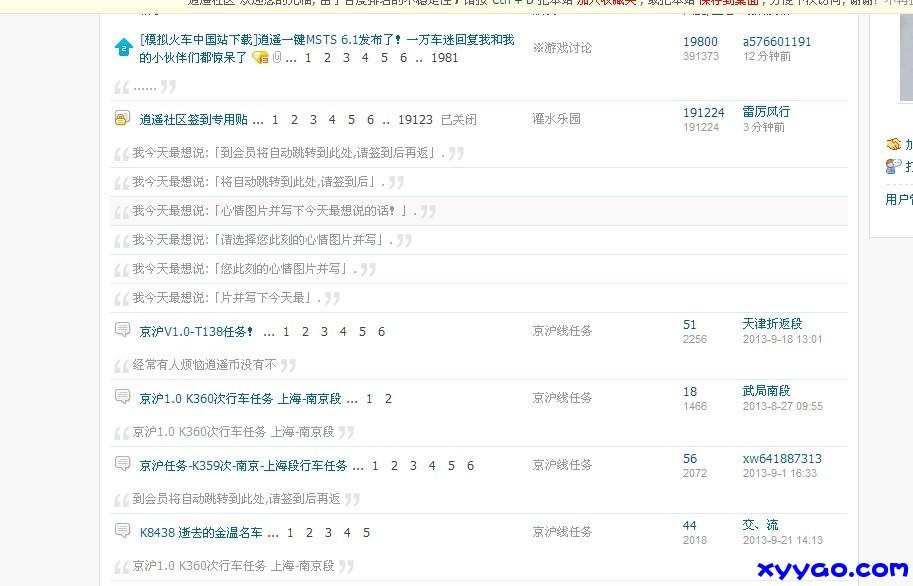This screenshot has width=913, height=586.
Task: Open 京沪线任务 category for T138 thread
Action: coord(562,331)
